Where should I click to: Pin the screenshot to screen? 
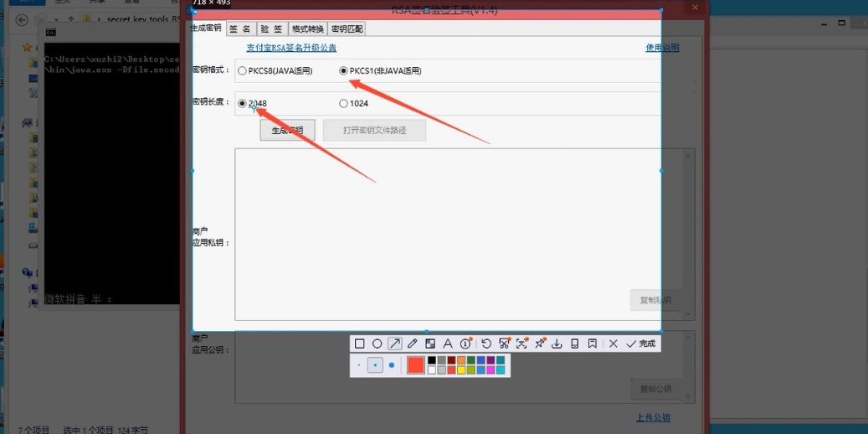tap(540, 344)
